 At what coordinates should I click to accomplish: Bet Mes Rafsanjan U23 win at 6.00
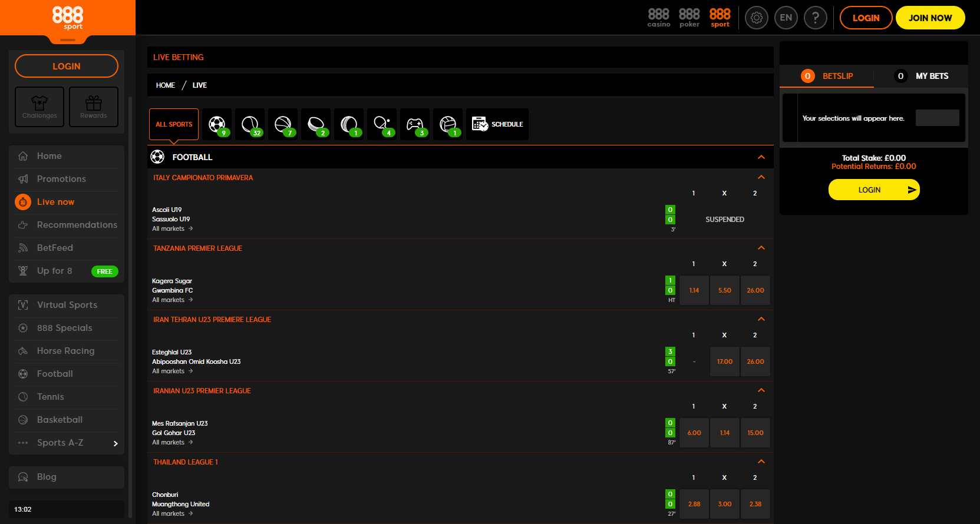[694, 433]
